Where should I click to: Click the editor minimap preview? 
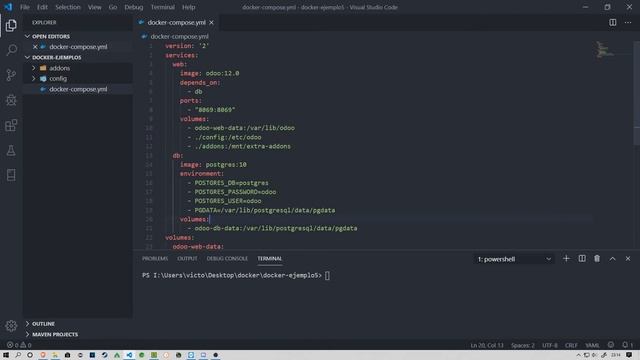tap(604, 49)
